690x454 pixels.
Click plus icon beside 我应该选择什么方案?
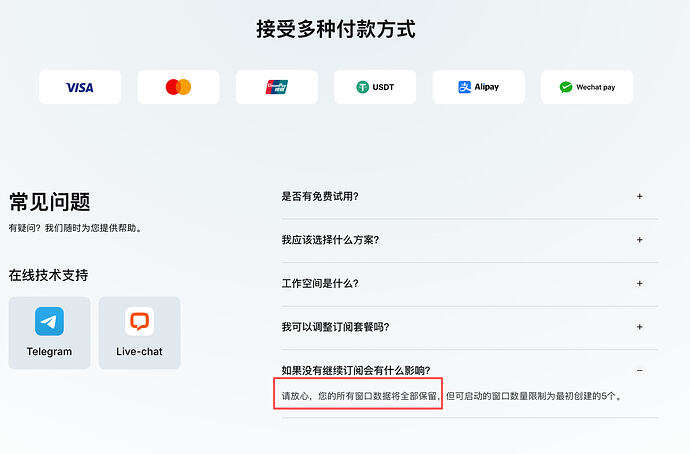coord(640,240)
